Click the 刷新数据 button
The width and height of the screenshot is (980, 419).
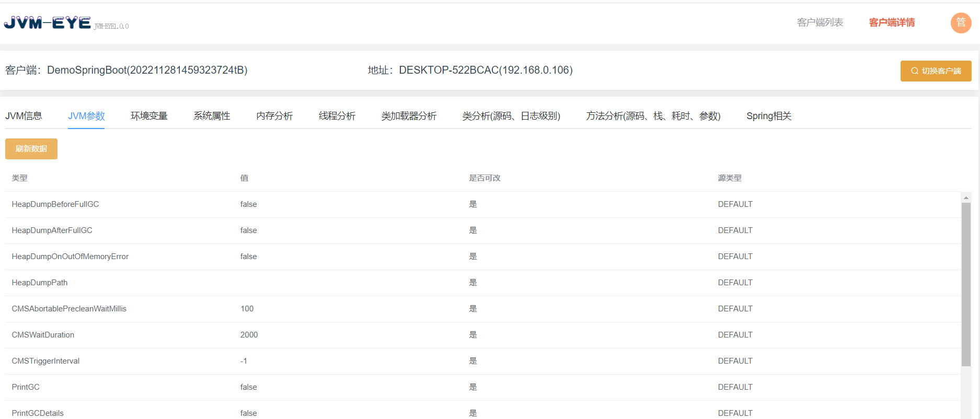click(31, 149)
